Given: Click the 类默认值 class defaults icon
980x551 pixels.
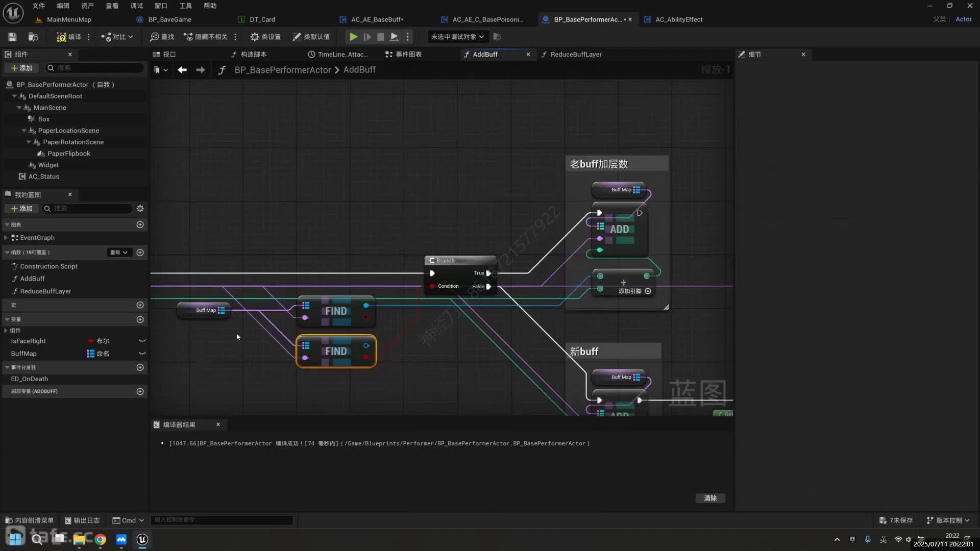Looking at the screenshot, I should coord(311,37).
